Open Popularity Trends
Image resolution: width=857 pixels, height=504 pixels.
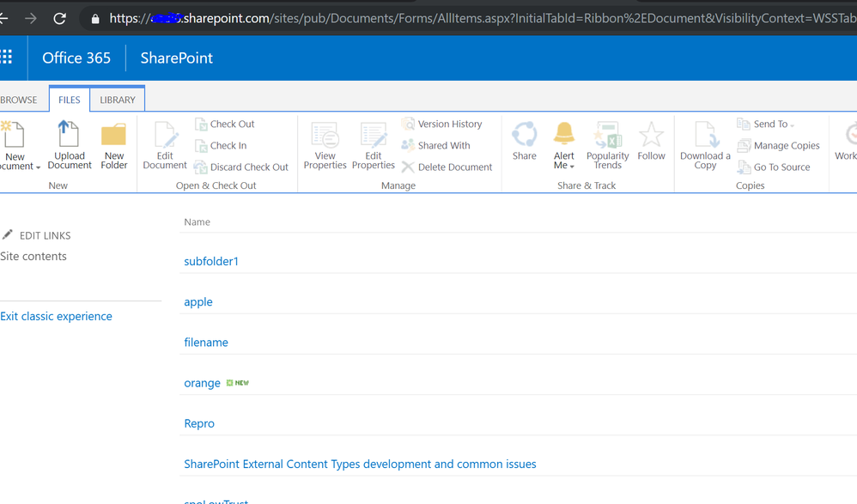607,145
